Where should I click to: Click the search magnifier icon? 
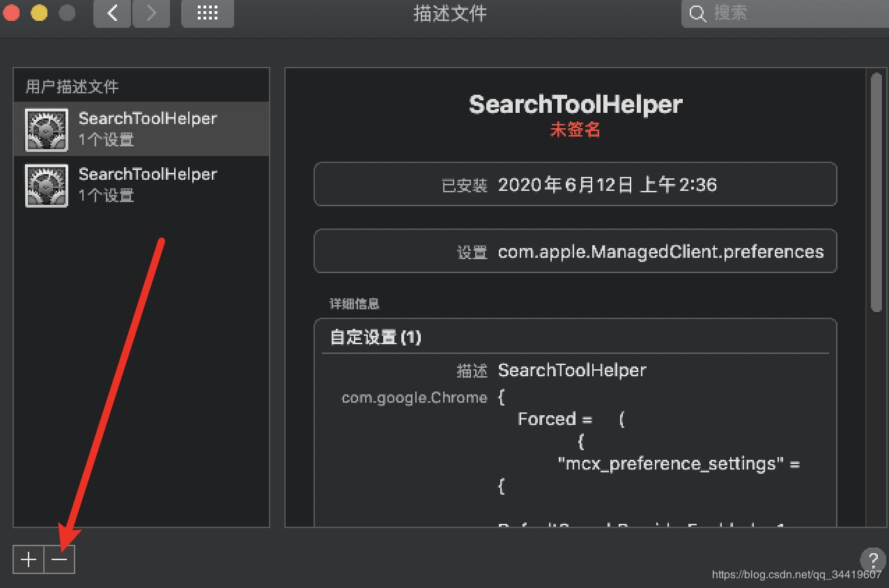pyautogui.click(x=697, y=13)
